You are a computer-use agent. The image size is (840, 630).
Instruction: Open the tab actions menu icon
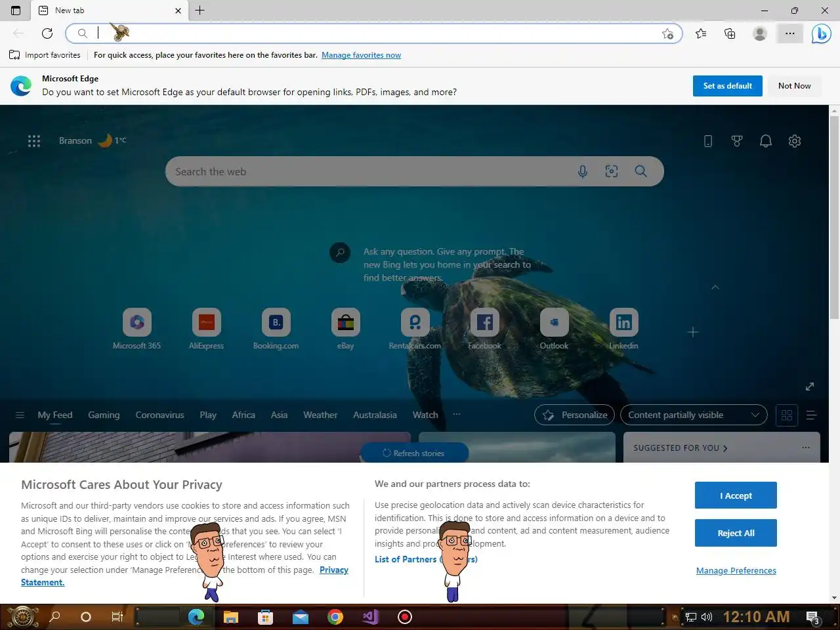[x=16, y=10]
